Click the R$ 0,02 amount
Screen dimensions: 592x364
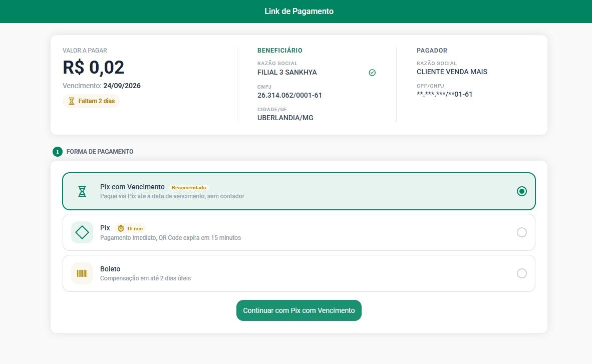pyautogui.click(x=93, y=67)
